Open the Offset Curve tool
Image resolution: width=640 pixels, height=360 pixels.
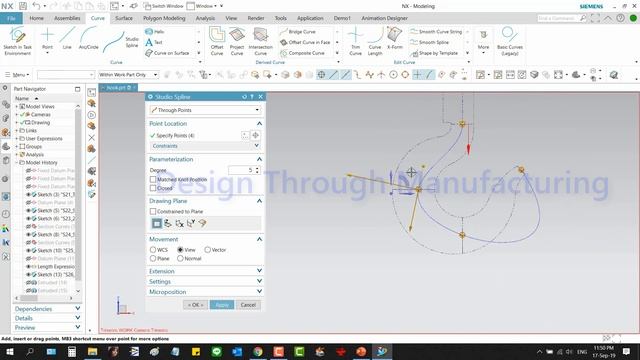[x=217, y=41]
